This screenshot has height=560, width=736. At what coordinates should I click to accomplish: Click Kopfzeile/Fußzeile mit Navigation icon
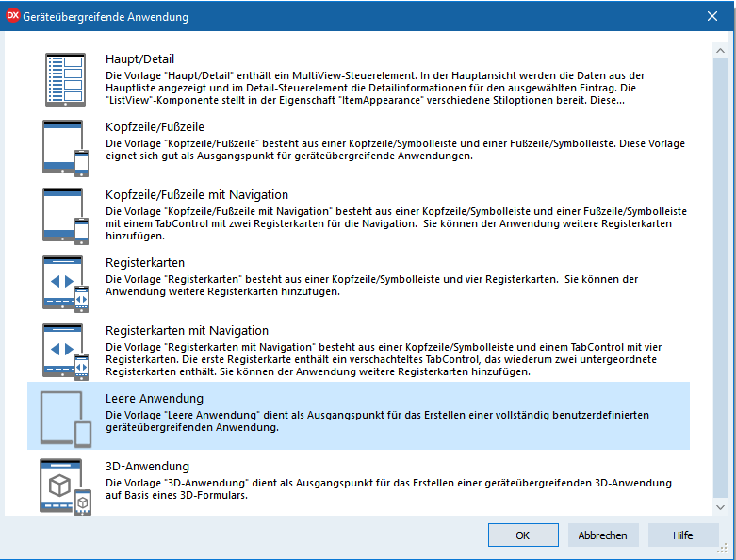pyautogui.click(x=65, y=215)
